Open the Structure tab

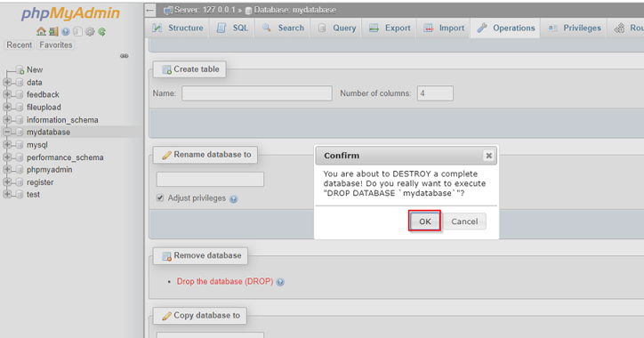[177, 28]
